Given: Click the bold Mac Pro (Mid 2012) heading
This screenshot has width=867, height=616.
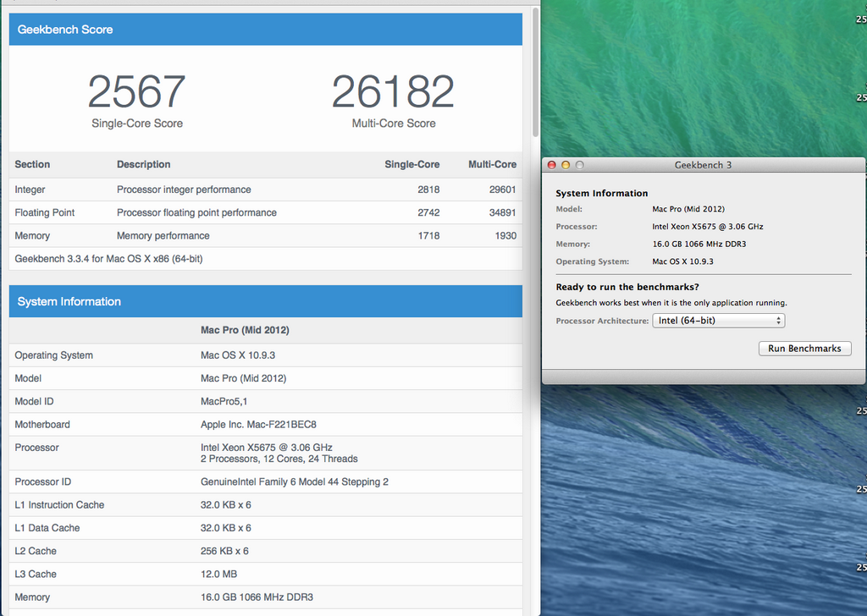Looking at the screenshot, I should click(245, 330).
